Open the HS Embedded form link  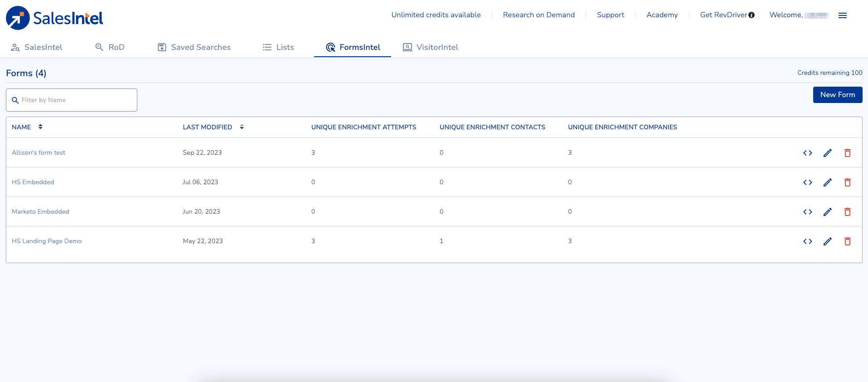[33, 182]
